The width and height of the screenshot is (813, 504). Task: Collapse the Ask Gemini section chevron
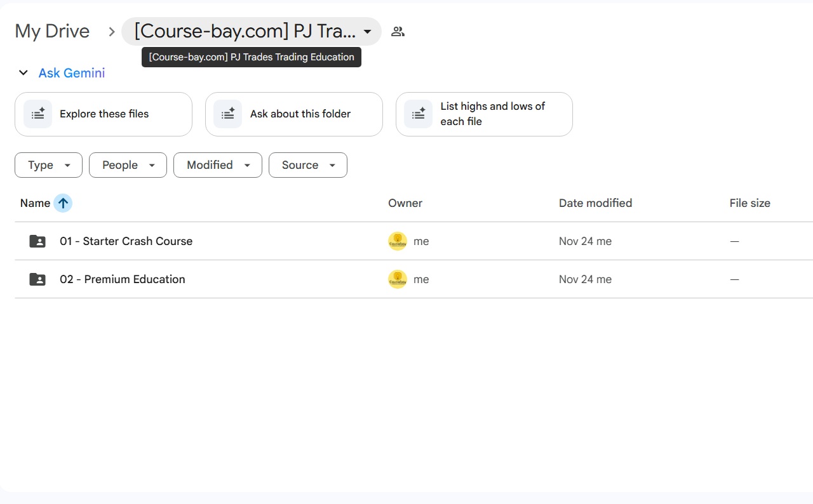(24, 73)
